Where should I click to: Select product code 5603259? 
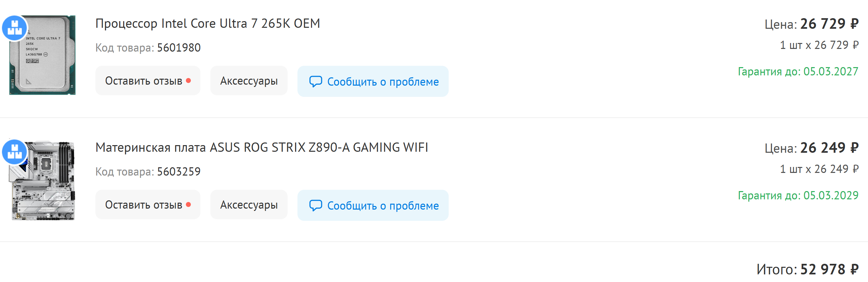coord(179,171)
